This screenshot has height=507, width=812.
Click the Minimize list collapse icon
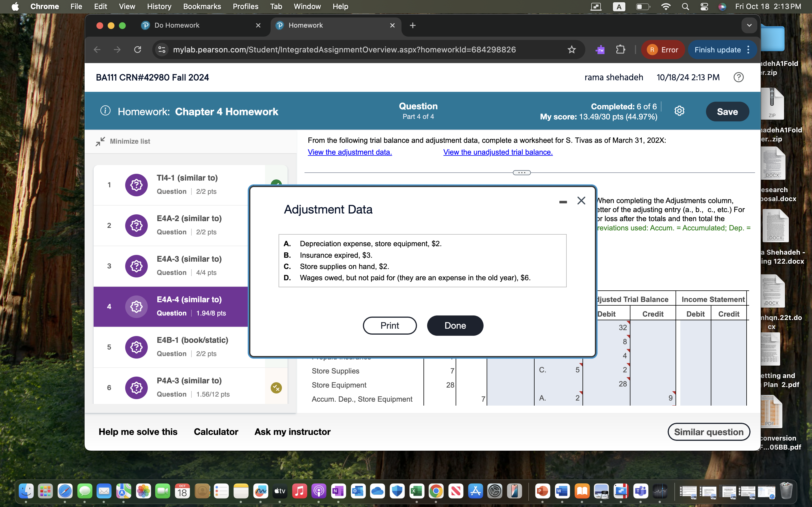click(x=100, y=141)
